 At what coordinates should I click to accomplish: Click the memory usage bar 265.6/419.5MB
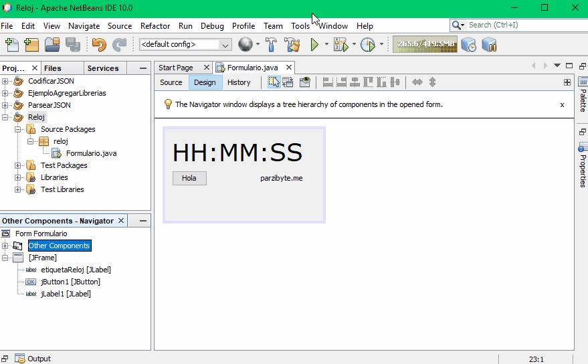425,44
